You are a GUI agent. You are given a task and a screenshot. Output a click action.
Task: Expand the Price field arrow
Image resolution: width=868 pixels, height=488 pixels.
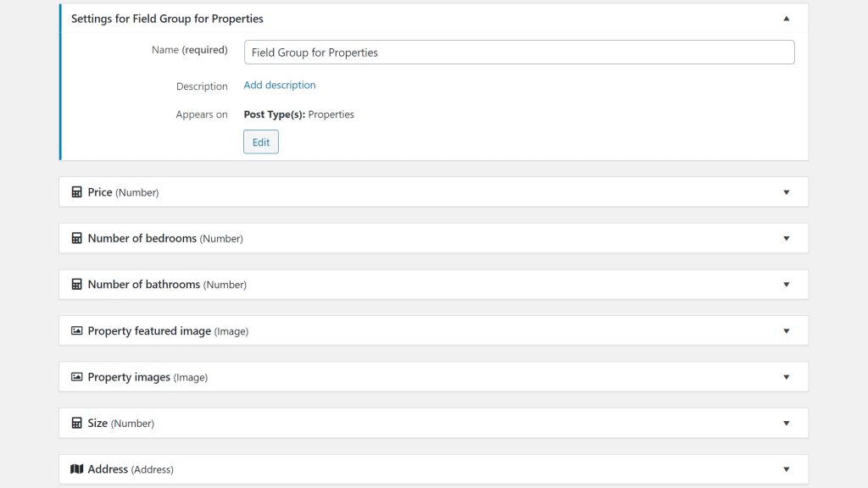click(786, 192)
